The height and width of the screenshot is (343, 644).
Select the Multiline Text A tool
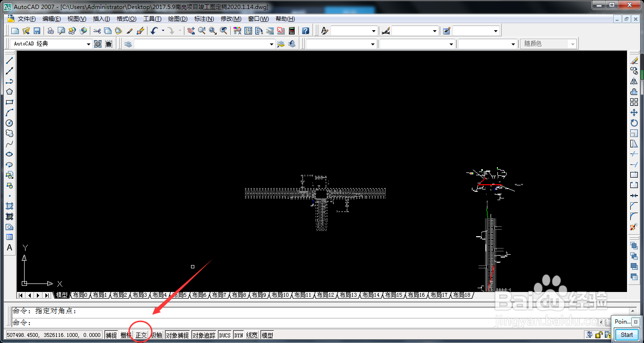pyautogui.click(x=9, y=248)
